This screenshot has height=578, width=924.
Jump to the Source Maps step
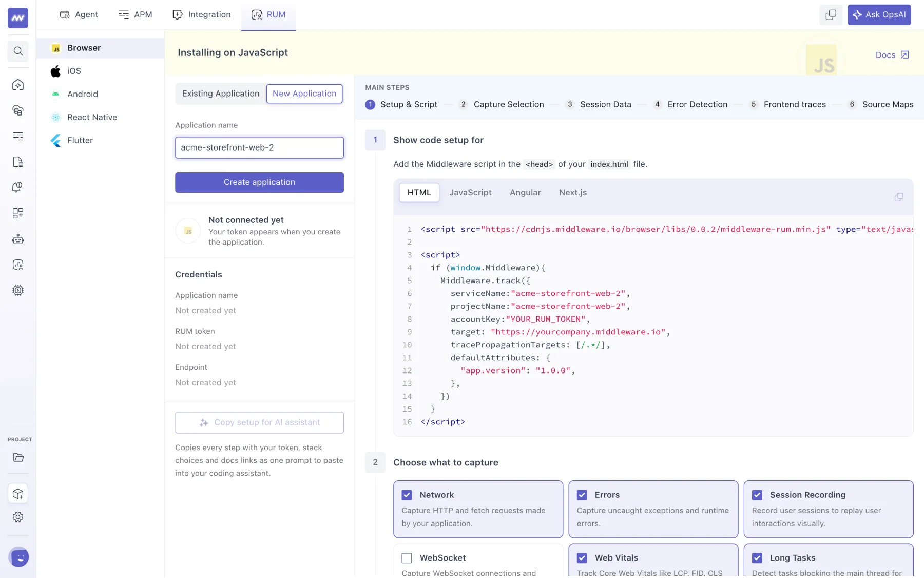pyautogui.click(x=880, y=104)
